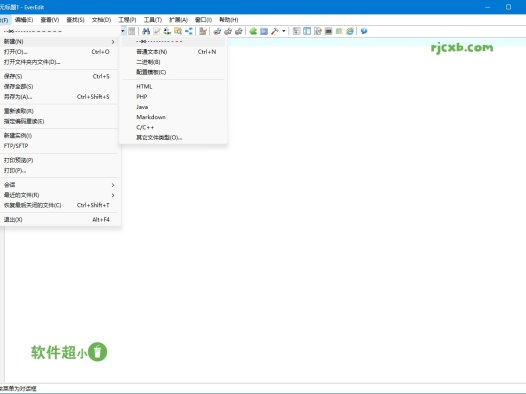Screen dimensions: 526x394
Task: Click the green leaf-shaped toolbar icon
Action: pyautogui.click(x=253, y=31)
